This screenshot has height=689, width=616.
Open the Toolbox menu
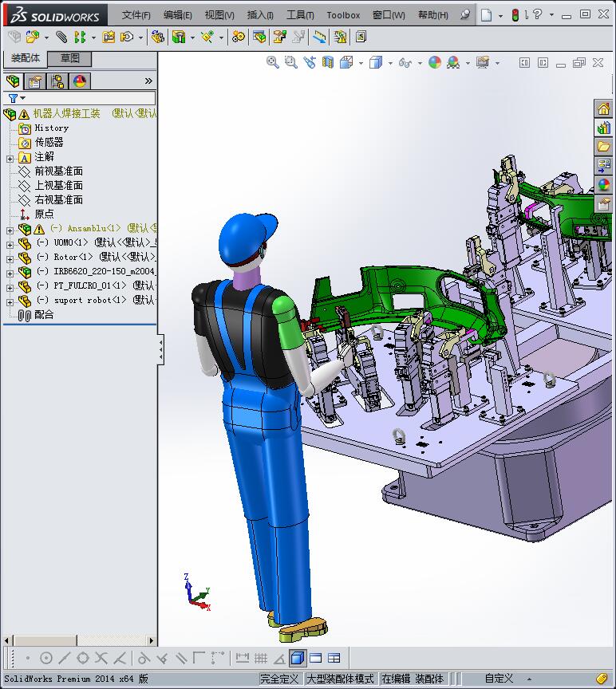click(343, 15)
